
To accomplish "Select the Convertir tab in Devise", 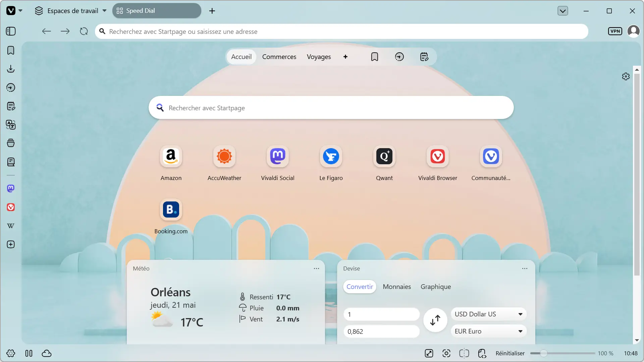I will (x=360, y=287).
